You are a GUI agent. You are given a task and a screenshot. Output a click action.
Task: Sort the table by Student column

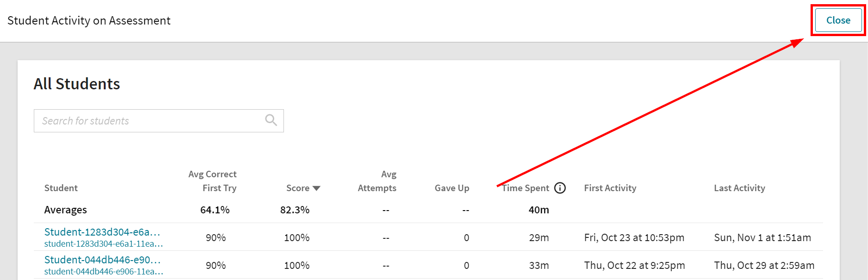tap(61, 188)
